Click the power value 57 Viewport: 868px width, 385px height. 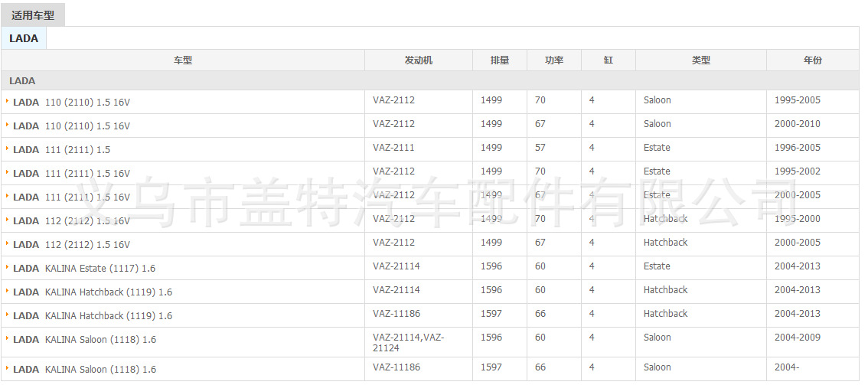[x=540, y=148]
